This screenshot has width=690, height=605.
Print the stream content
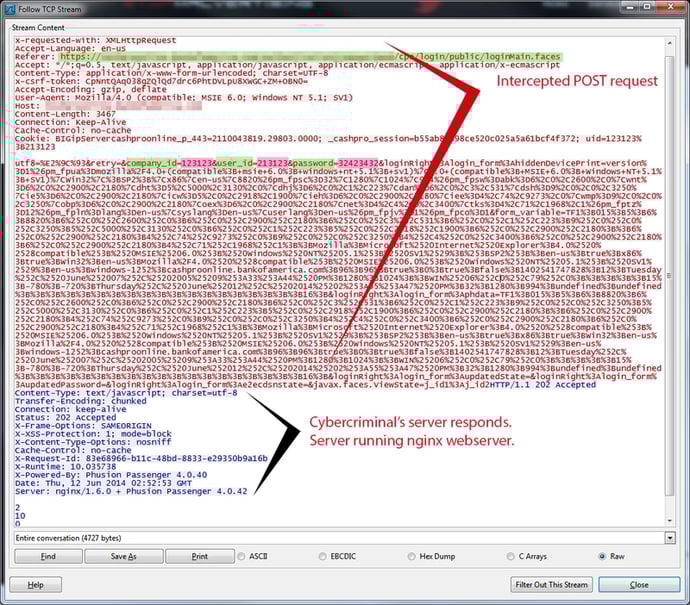point(199,556)
